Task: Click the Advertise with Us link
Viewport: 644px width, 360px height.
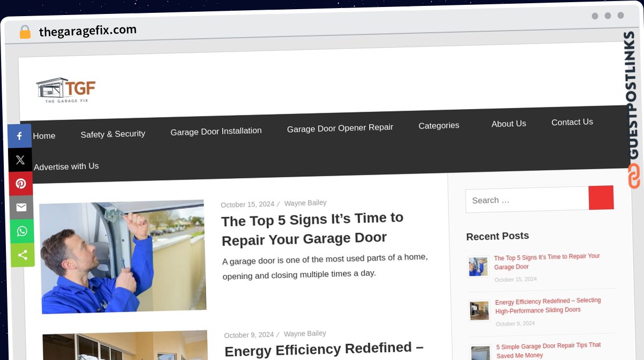Action: [x=66, y=167]
